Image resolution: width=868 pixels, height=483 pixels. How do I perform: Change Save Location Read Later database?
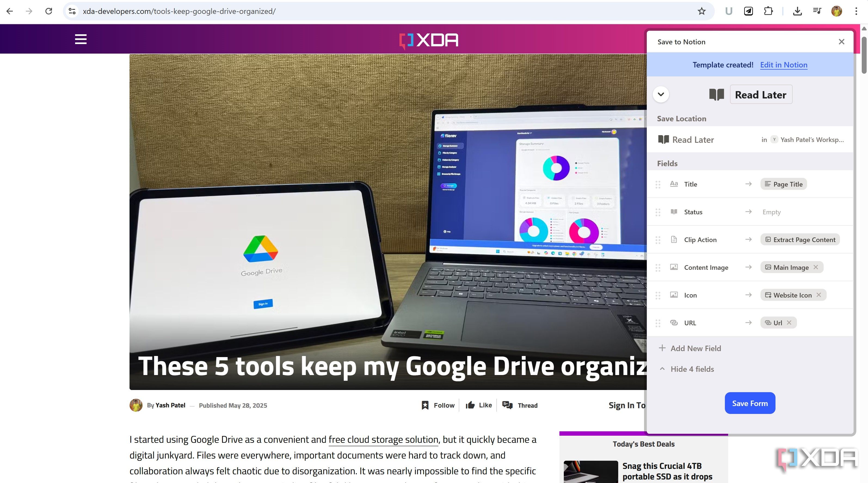pyautogui.click(x=750, y=140)
